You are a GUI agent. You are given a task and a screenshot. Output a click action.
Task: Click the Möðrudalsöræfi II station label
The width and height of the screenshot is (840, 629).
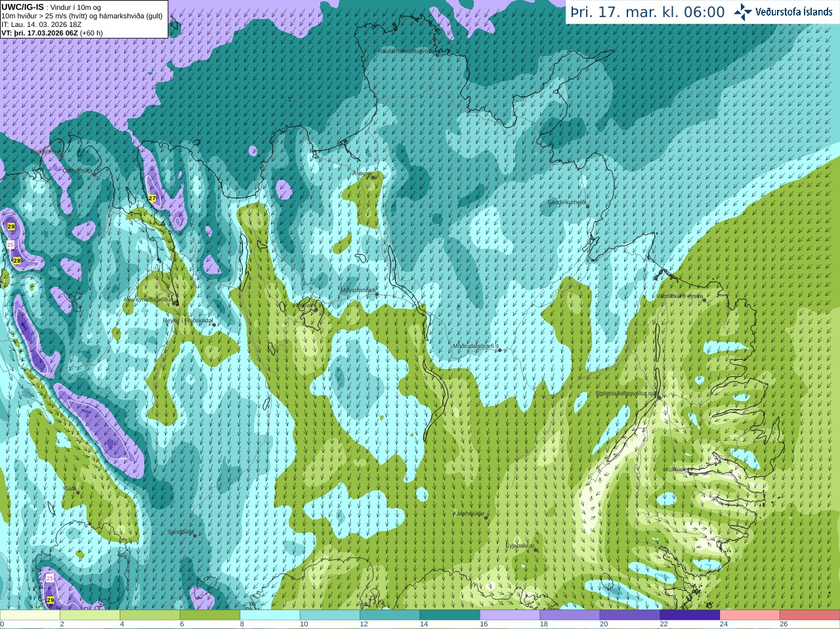pos(476,346)
